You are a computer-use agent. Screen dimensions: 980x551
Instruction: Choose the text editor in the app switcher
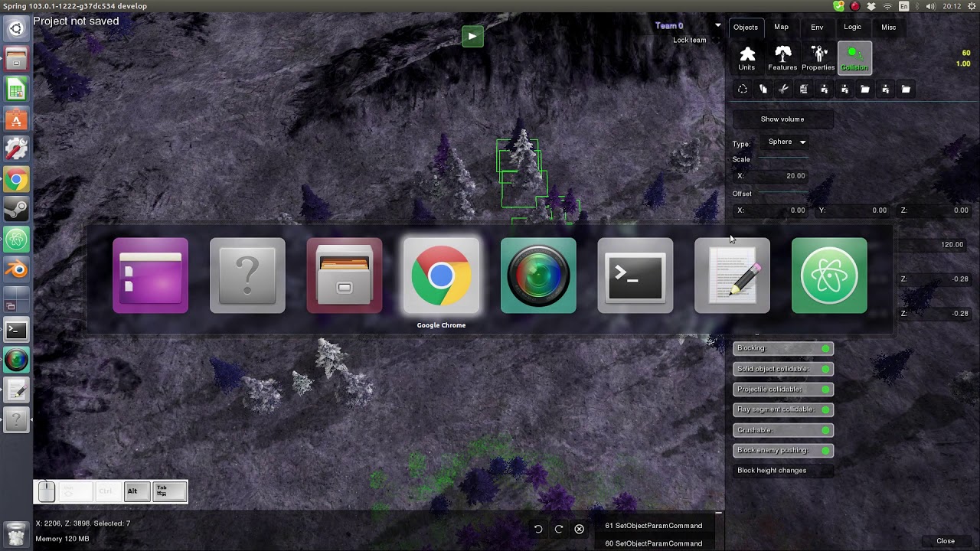coord(733,275)
